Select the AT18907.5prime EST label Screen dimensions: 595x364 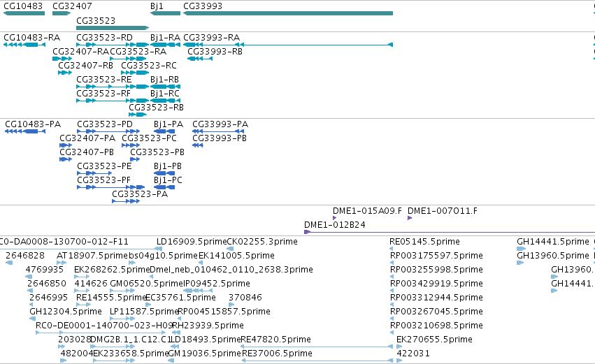92,256
